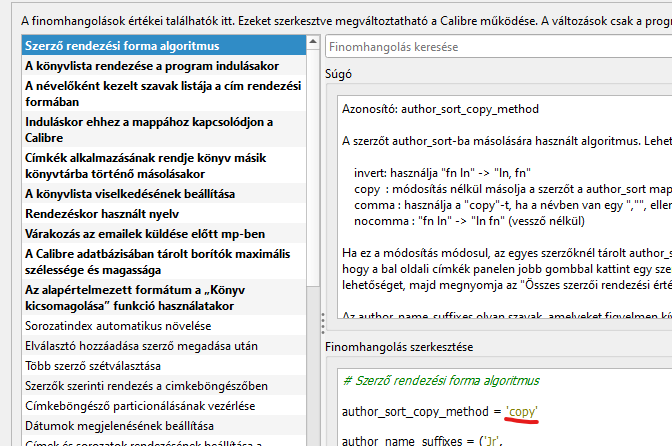The height and width of the screenshot is (446, 672).
Task: Click the tweak list scrollbar thumb
Action: click(313, 167)
